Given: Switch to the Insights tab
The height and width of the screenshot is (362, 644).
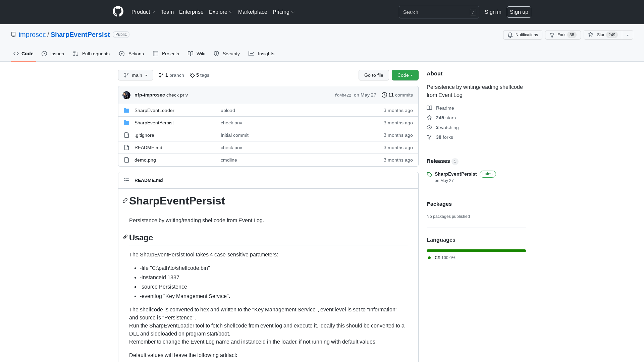Looking at the screenshot, I should click(x=261, y=54).
